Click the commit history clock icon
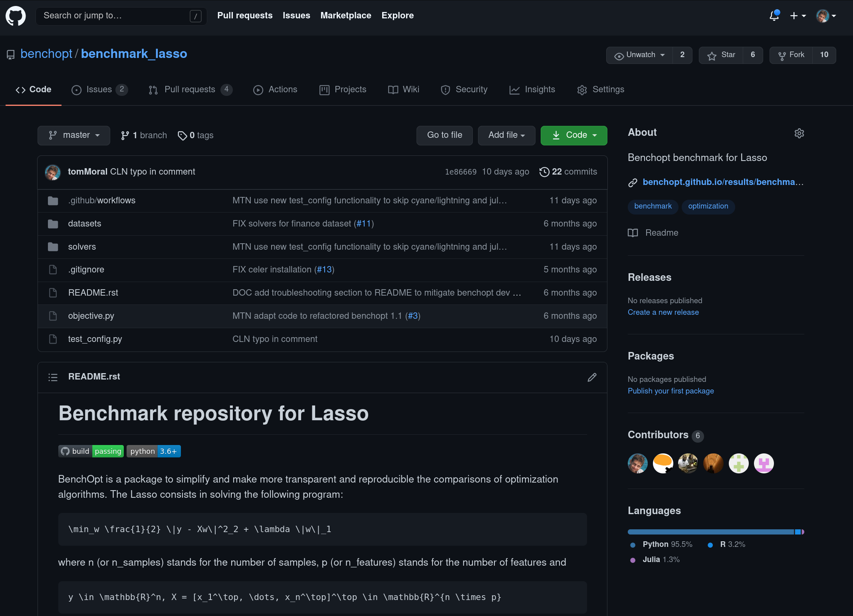 pos(544,172)
